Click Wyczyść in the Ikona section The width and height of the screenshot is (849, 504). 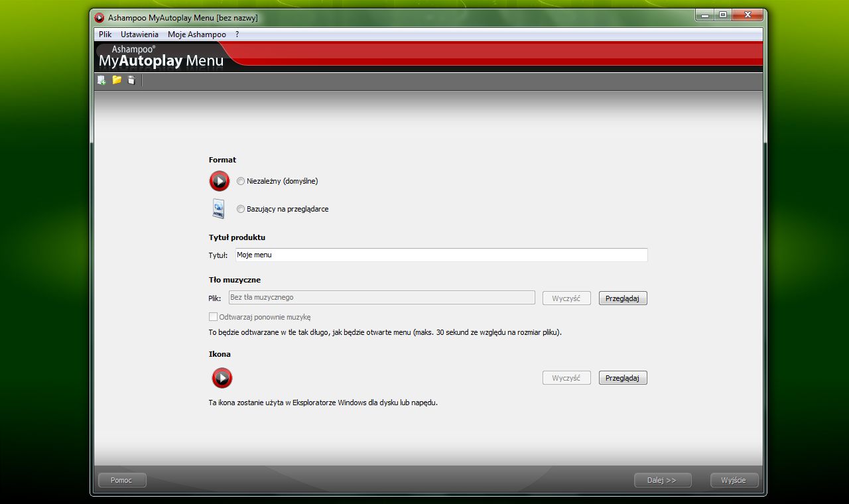pyautogui.click(x=566, y=378)
